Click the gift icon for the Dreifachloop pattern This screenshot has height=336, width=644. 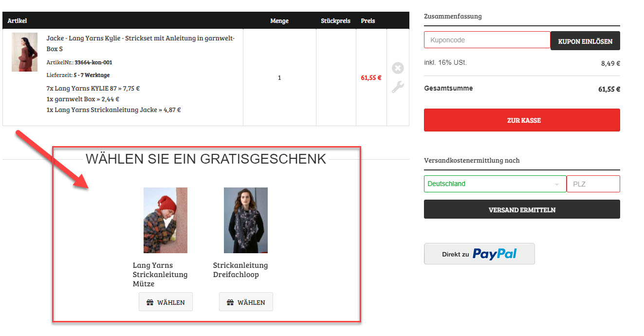pos(230,302)
